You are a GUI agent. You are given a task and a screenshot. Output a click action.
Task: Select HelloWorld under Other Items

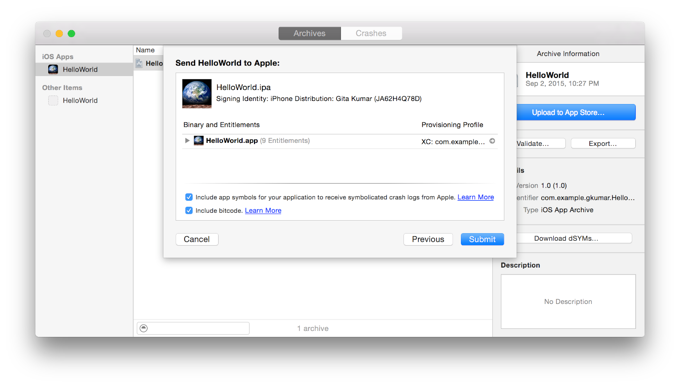click(x=84, y=101)
